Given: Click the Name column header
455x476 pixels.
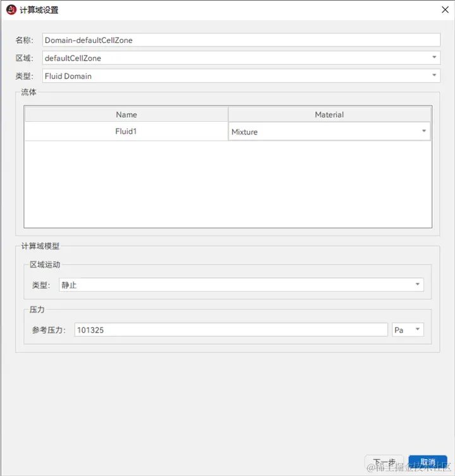Looking at the screenshot, I should [x=126, y=114].
